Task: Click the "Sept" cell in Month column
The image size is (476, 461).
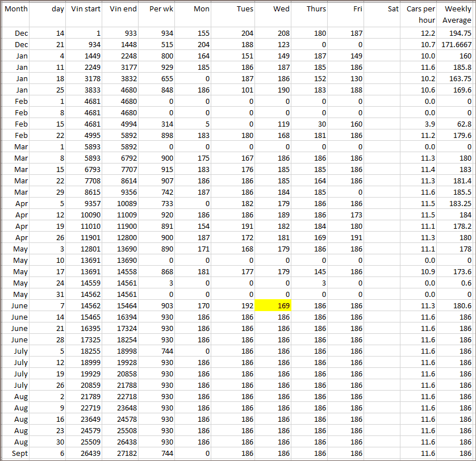Action: [x=15, y=454]
